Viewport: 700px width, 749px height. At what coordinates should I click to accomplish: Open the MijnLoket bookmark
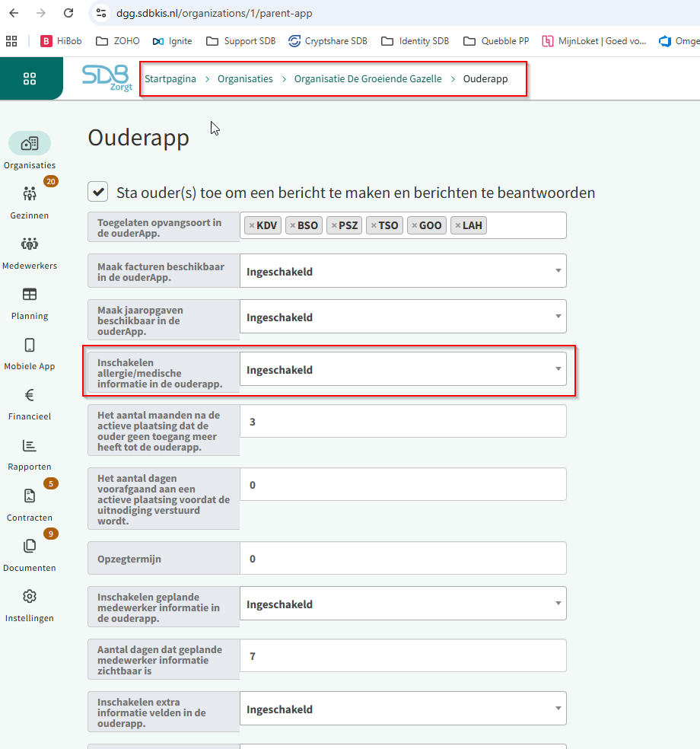pyautogui.click(x=594, y=41)
